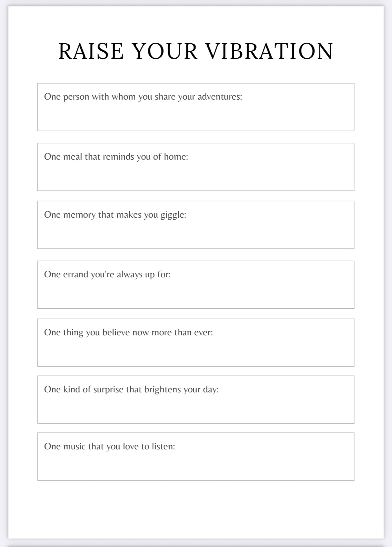The image size is (392, 547).
Task: Click the 'errand you're always up for' text
Action: [x=107, y=274]
